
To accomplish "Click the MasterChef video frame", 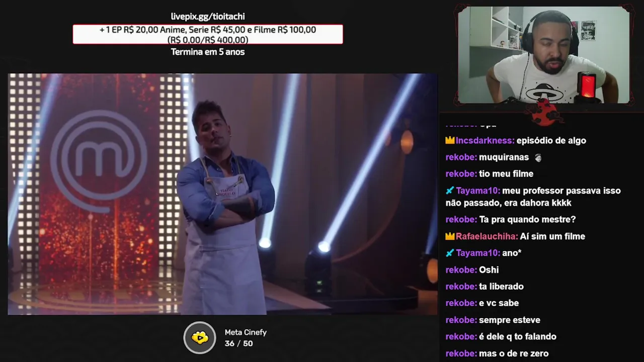I will tap(222, 194).
